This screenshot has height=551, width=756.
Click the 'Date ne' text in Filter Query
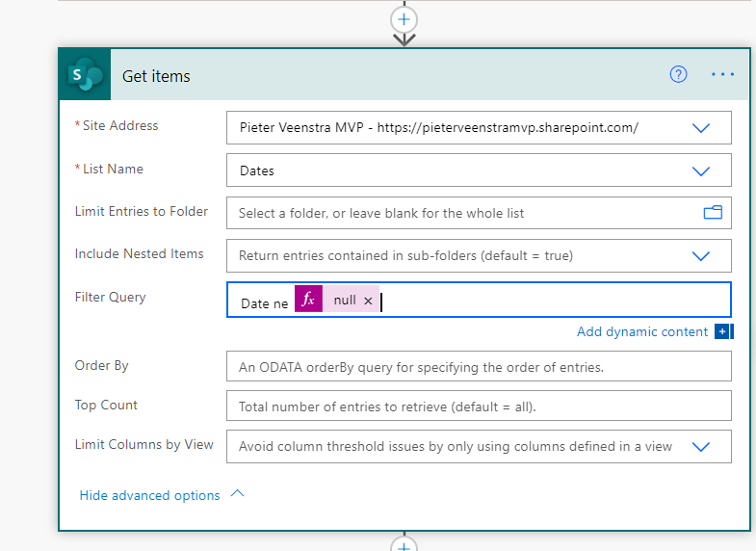(264, 303)
